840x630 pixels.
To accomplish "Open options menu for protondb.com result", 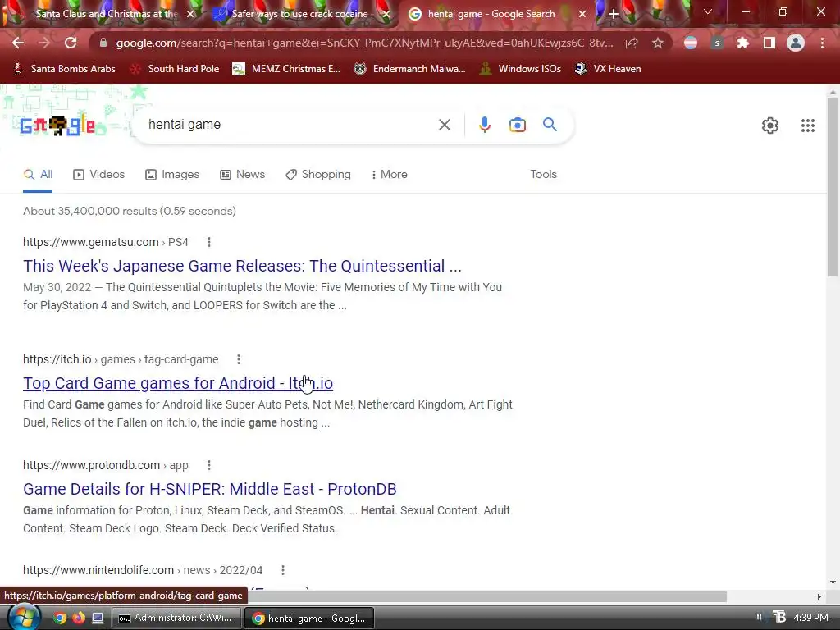I will tap(209, 465).
